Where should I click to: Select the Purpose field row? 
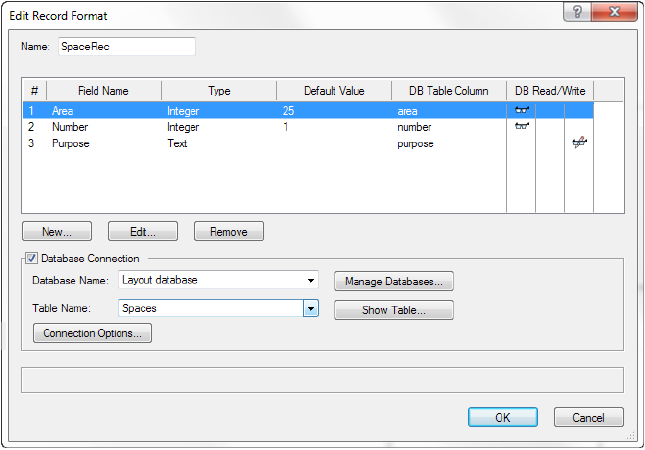70,144
